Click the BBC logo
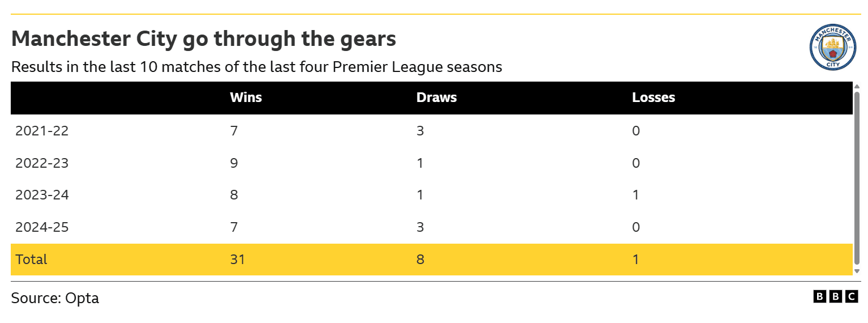Image resolution: width=868 pixels, height=323 pixels. [x=836, y=296]
